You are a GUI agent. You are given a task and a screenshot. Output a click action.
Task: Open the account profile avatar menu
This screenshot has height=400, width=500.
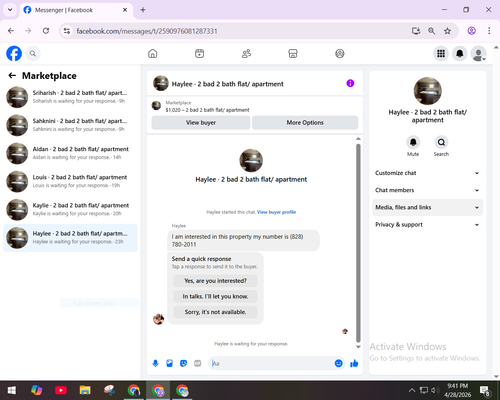478,53
